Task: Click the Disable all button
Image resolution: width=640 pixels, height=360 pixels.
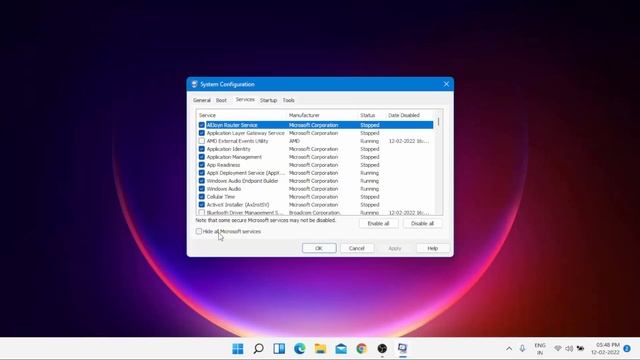Action: 422,224
